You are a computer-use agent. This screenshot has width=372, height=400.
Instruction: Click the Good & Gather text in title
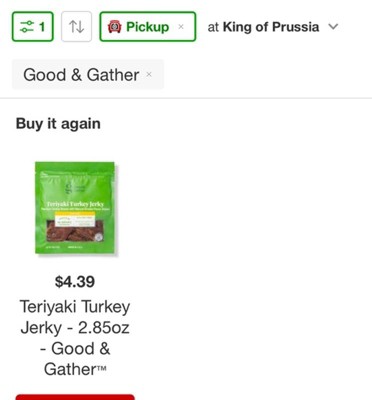[75, 359]
